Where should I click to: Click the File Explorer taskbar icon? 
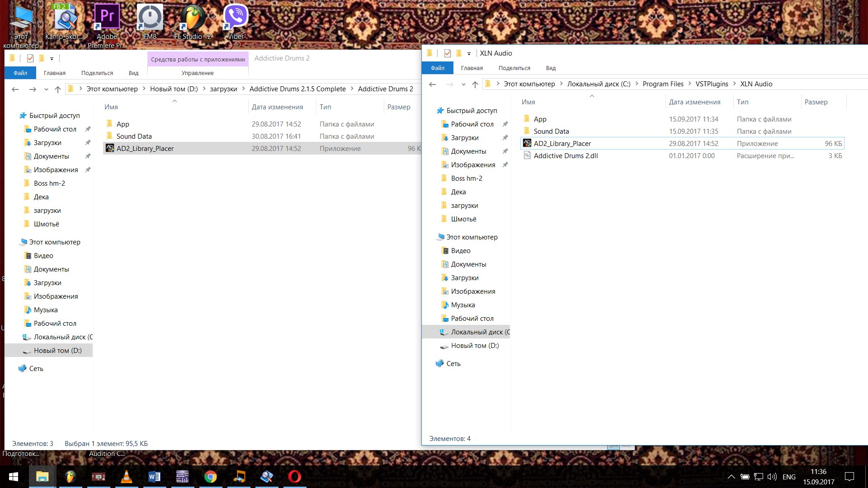(x=42, y=477)
